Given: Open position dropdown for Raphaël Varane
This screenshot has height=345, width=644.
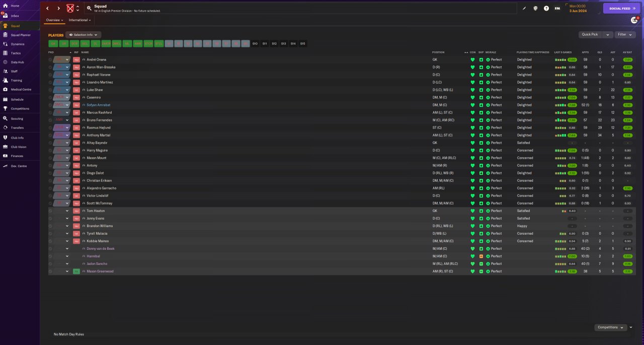Looking at the screenshot, I should coord(67,75).
